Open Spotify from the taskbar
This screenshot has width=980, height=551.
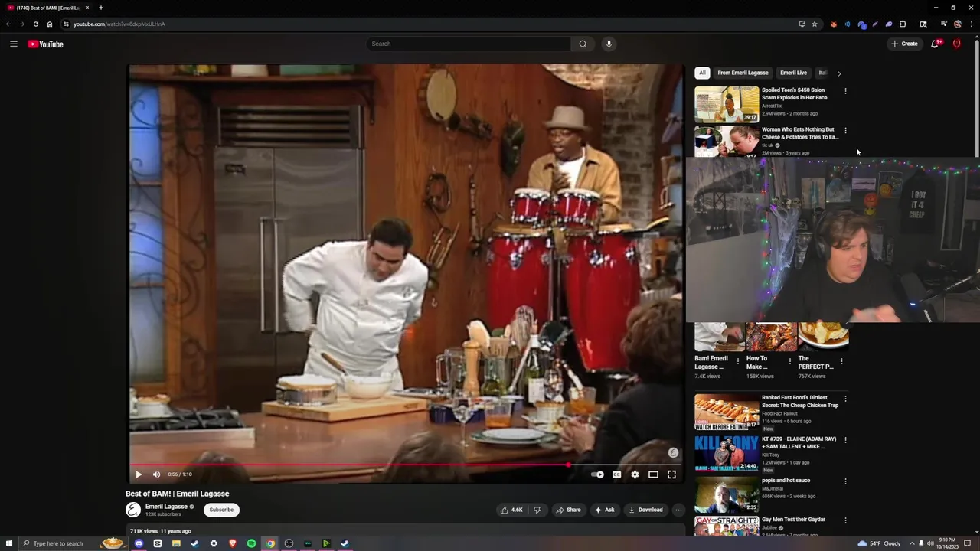pyautogui.click(x=251, y=543)
